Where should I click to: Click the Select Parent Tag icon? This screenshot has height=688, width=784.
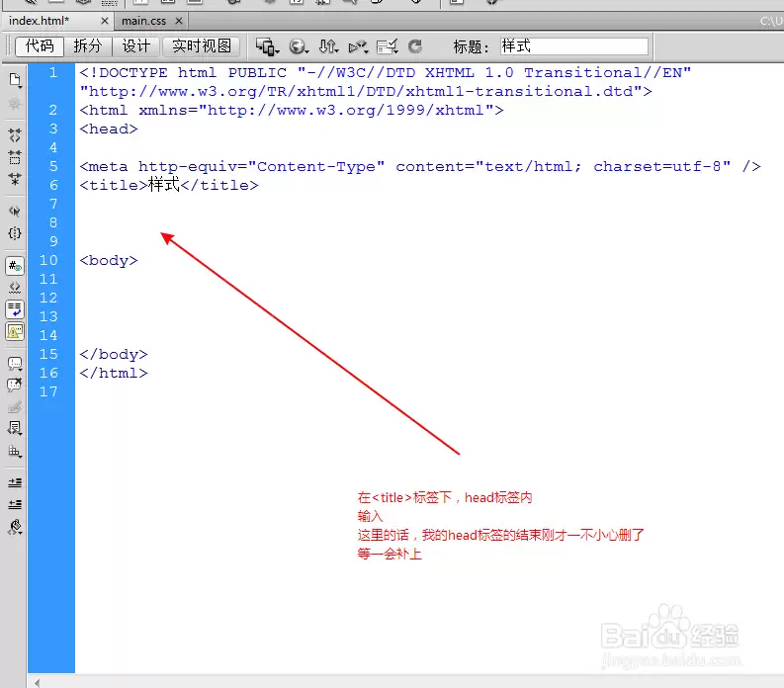click(15, 211)
